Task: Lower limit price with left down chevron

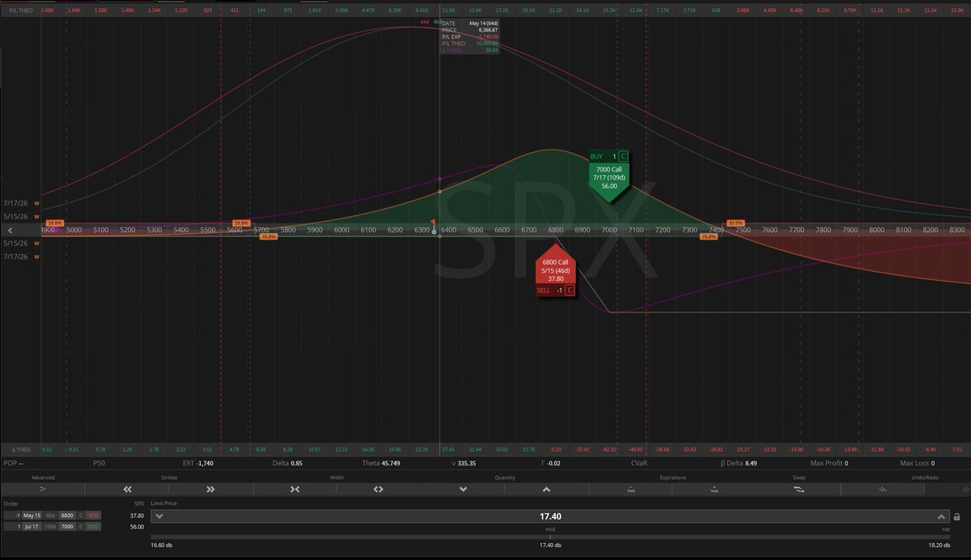Action: [159, 516]
